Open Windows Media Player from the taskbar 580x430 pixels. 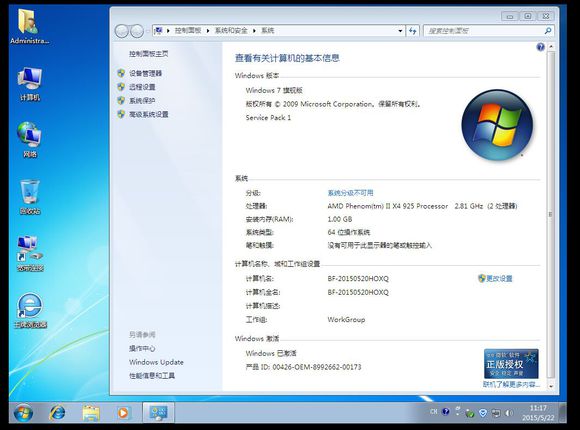123,413
